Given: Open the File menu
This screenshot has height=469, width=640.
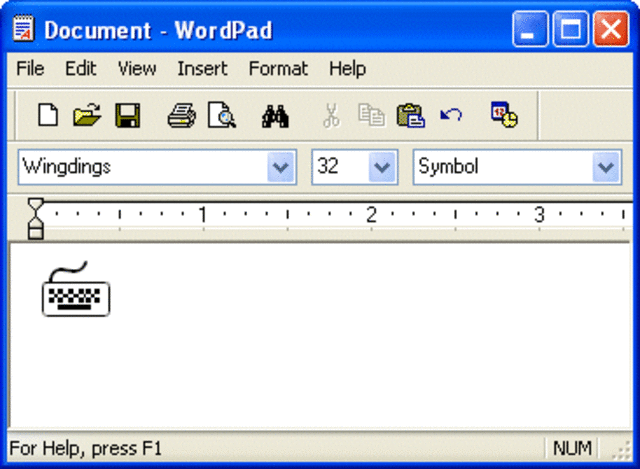Looking at the screenshot, I should (x=30, y=69).
